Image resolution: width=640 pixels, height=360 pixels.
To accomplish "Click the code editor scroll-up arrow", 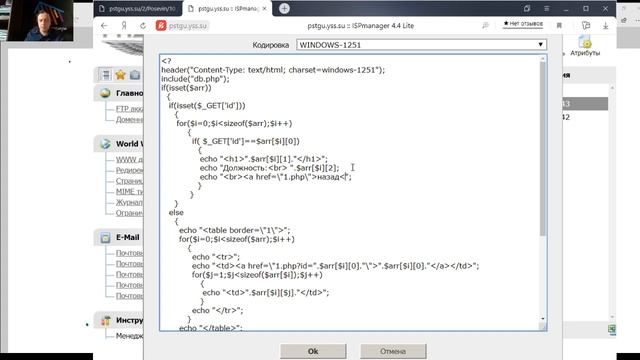I will pyautogui.click(x=542, y=59).
